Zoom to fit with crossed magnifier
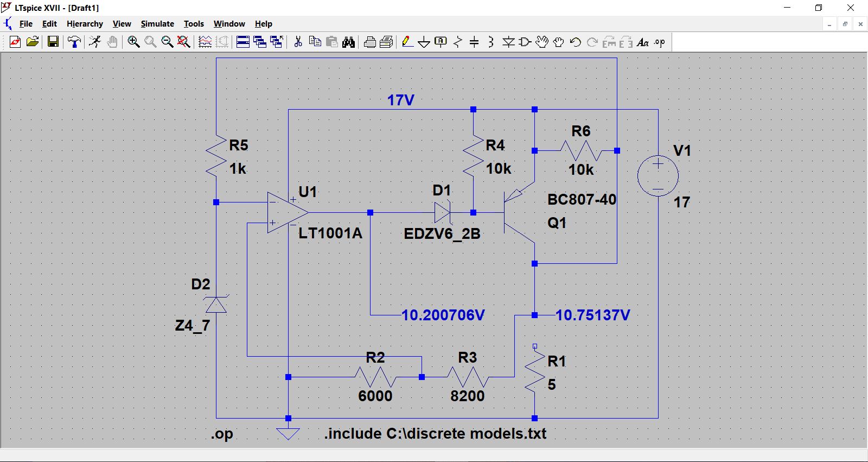Screen dimensions: 868x462 [x=184, y=42]
